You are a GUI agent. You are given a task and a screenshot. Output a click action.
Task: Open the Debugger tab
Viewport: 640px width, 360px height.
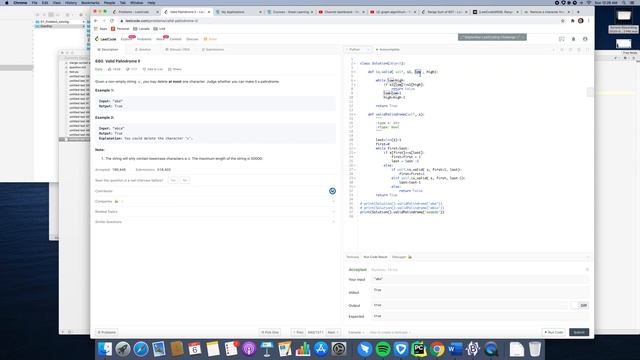click(402, 257)
